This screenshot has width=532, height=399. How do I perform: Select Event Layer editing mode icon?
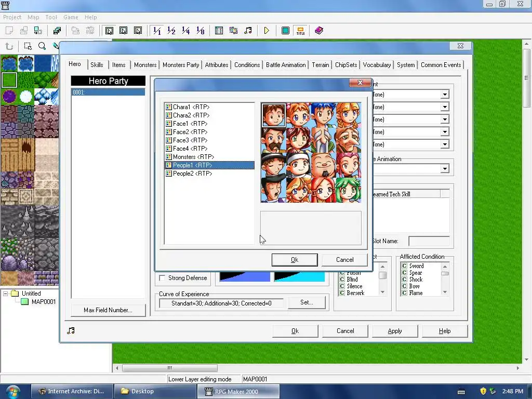point(138,31)
